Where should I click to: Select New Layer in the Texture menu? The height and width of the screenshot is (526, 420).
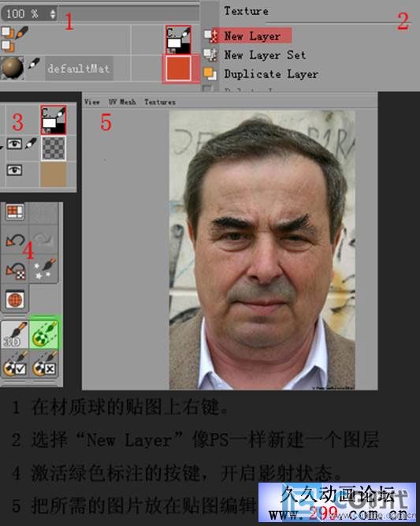pos(251,36)
